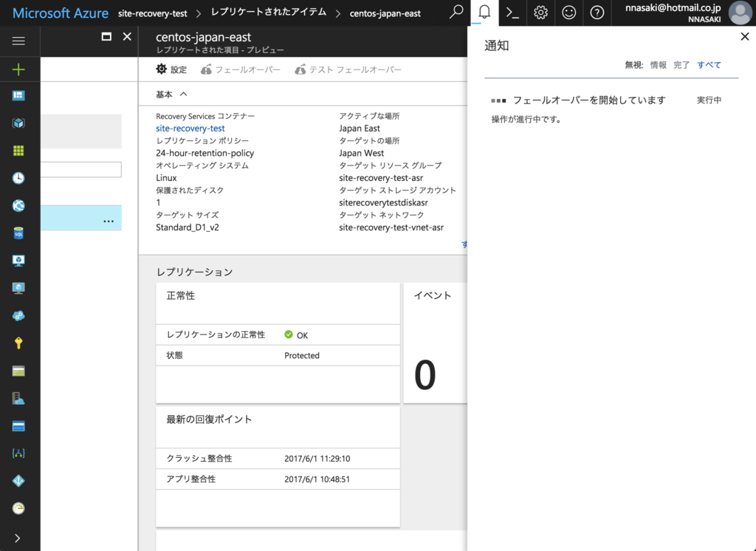756x551 pixels.
Task: Open the Virtual networks bracket icon
Action: point(18,454)
